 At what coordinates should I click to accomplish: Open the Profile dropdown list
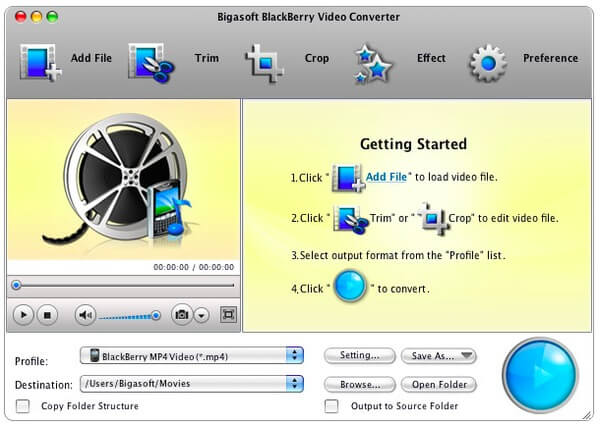pyautogui.click(x=192, y=356)
